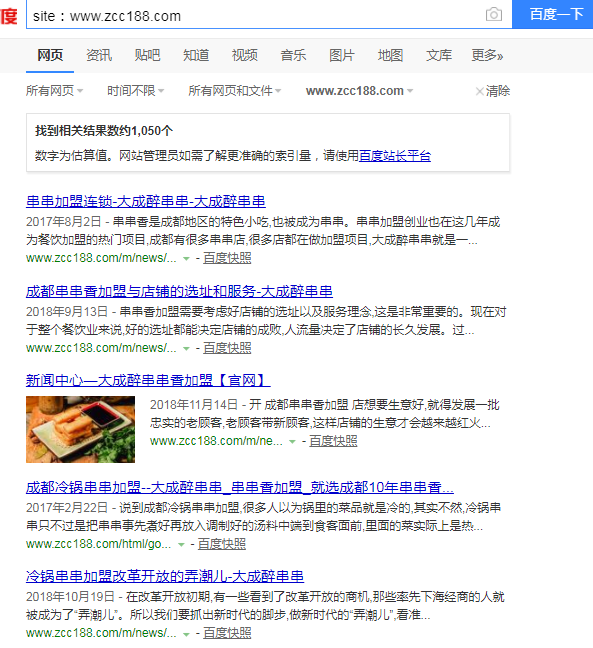Click the search input field containing site:www.zcc188.com
593x648 pixels.
[256, 15]
